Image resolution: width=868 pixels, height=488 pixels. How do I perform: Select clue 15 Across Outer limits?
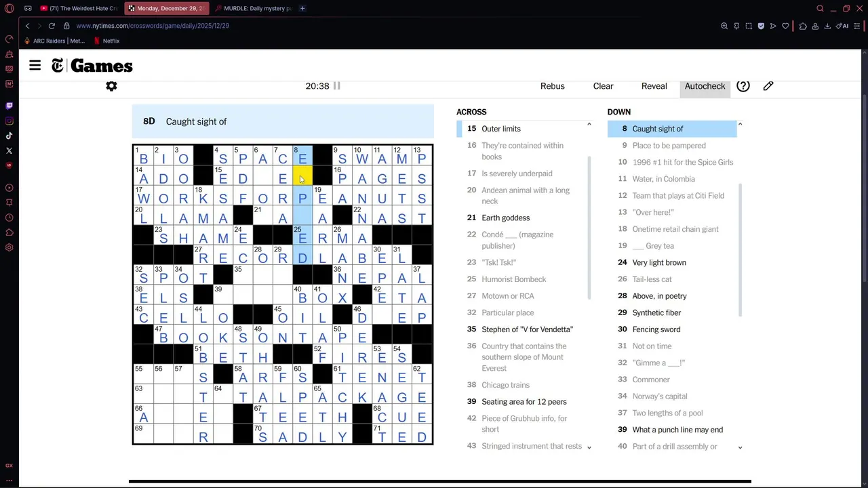tap(524, 129)
